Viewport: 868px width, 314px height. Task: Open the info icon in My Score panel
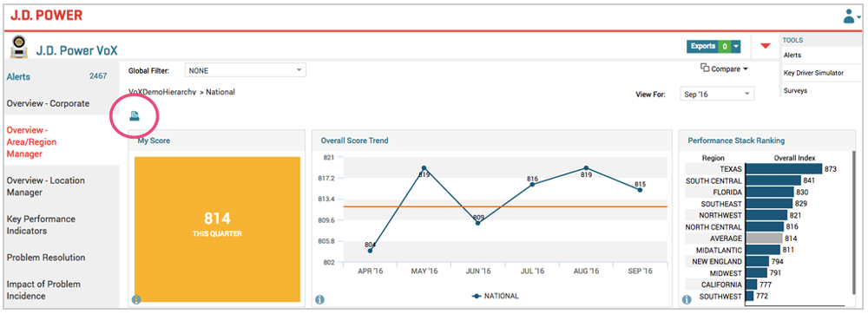coord(136,299)
